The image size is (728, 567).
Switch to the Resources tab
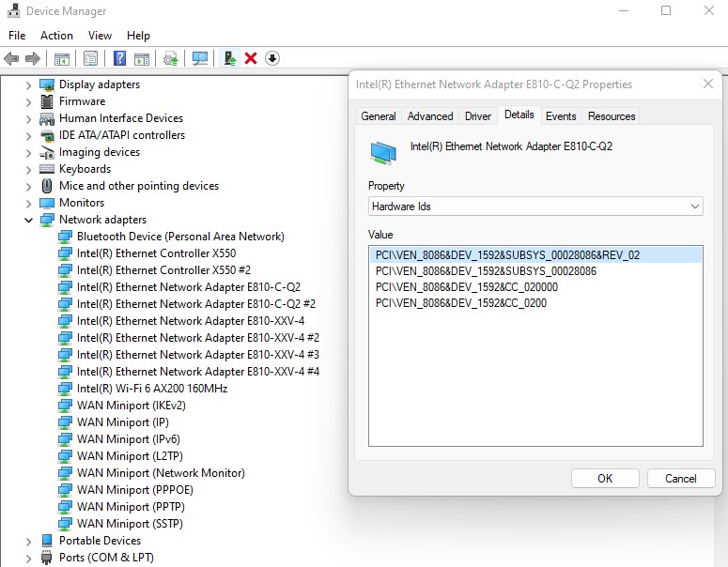(612, 116)
